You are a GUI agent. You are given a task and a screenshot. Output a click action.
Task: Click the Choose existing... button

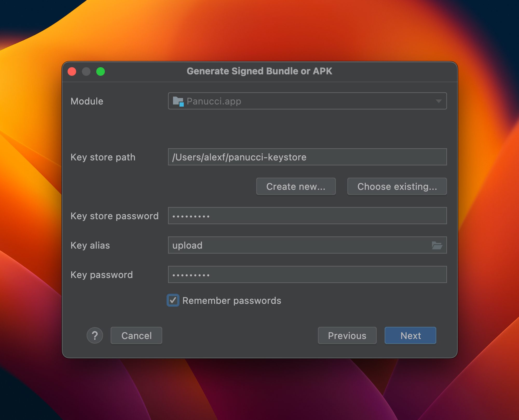click(x=397, y=186)
